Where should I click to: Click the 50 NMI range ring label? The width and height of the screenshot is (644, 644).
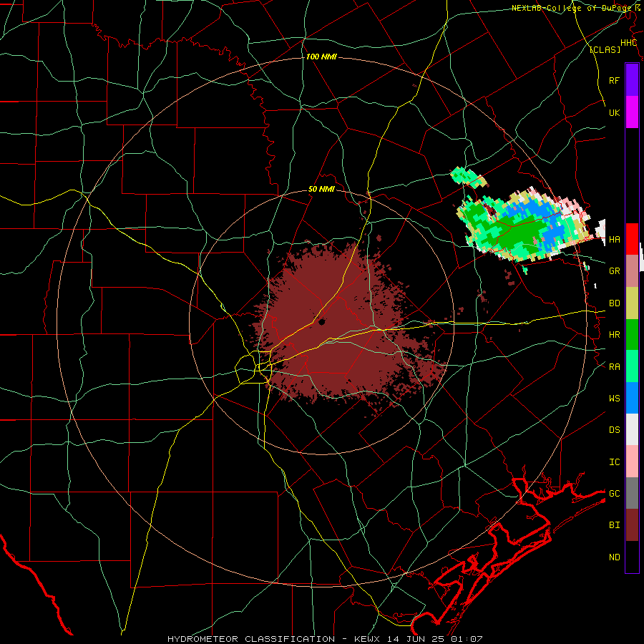[x=321, y=190]
